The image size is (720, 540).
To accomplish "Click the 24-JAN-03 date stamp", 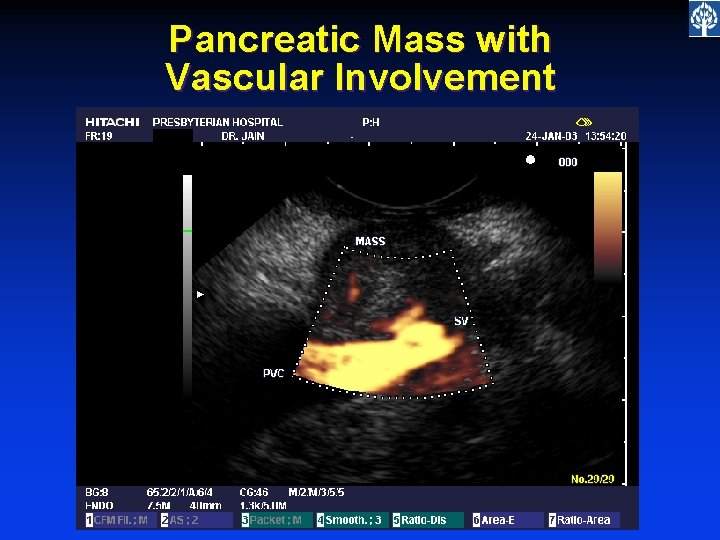I will click(551, 136).
